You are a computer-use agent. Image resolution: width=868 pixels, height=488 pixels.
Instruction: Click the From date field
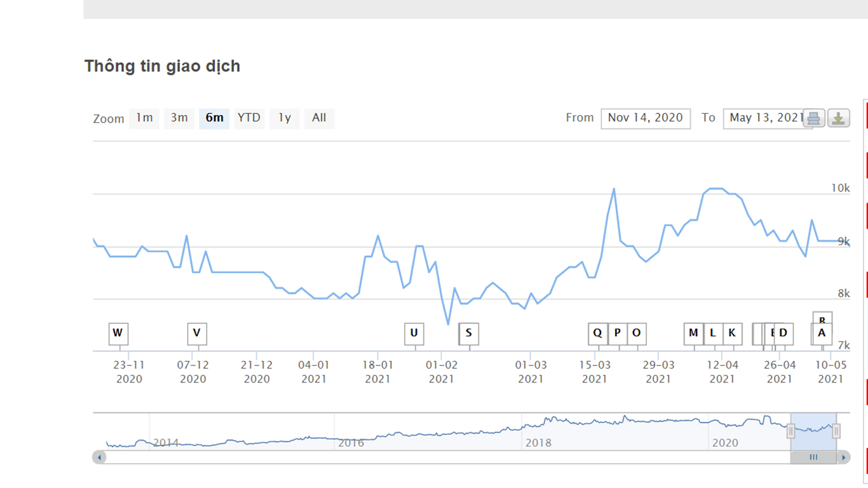click(x=645, y=118)
